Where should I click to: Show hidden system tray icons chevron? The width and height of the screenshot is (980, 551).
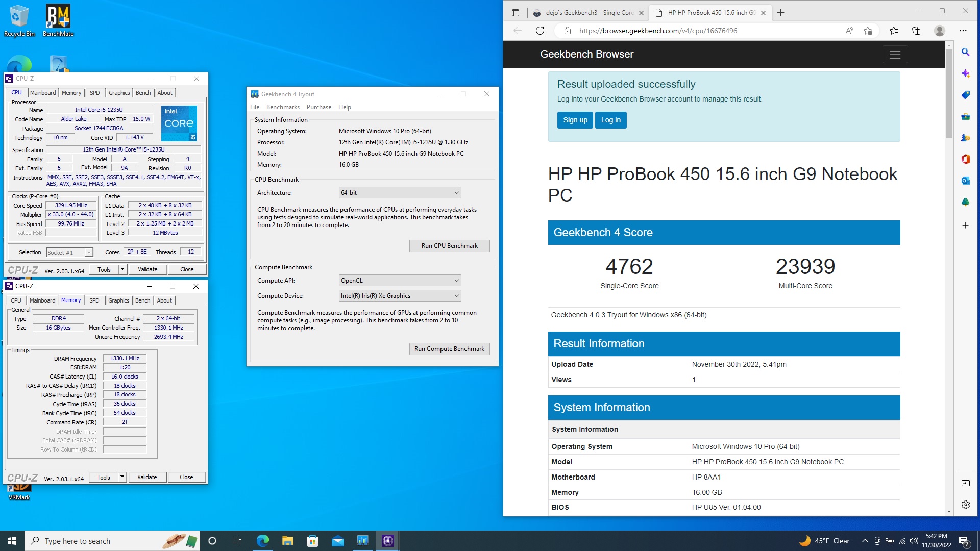point(865,541)
